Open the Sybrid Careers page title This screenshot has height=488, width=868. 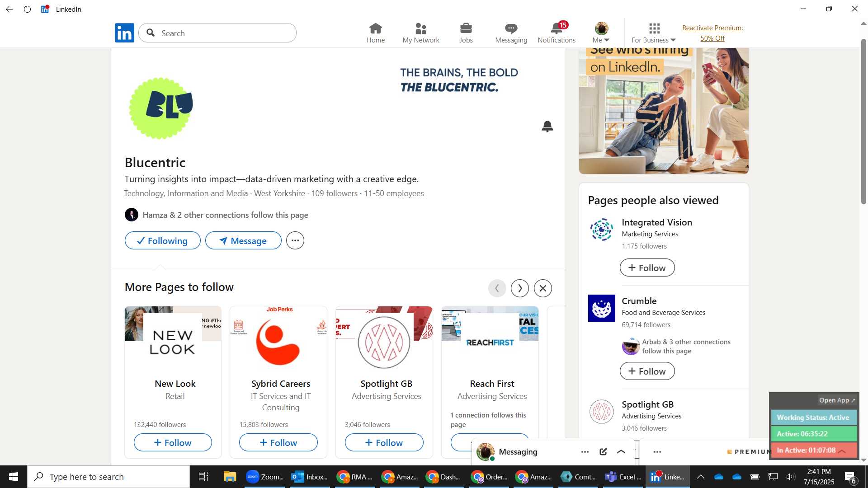tap(281, 384)
